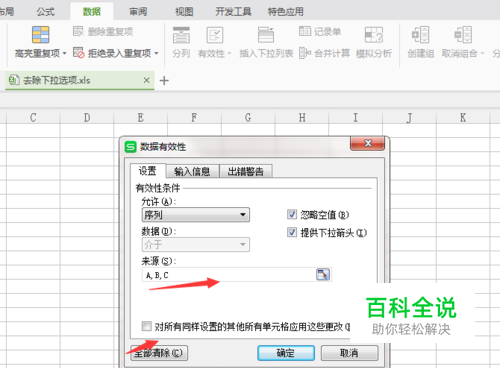Close the 去除下拉选项.xls document tab
The height and width of the screenshot is (368, 500).
pos(146,80)
